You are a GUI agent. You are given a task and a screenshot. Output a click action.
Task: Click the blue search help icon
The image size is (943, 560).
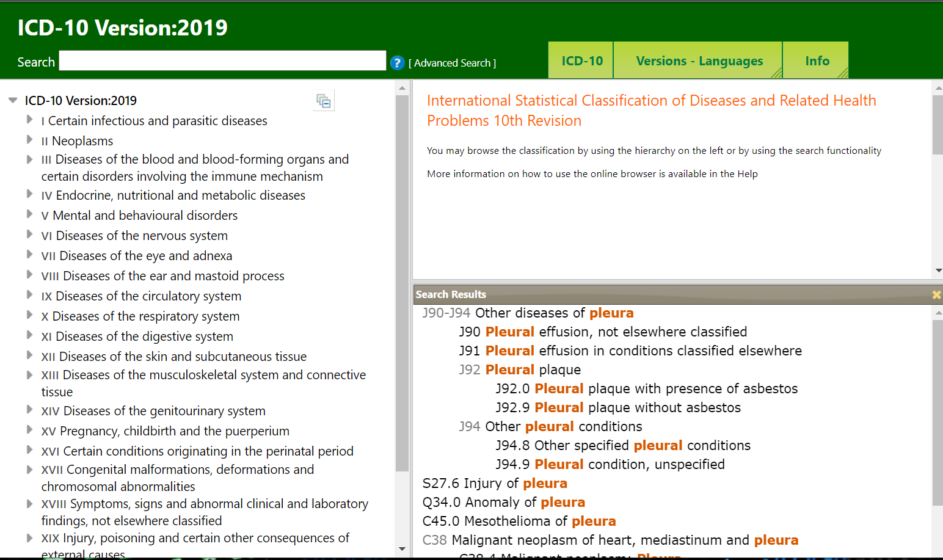[x=398, y=63]
